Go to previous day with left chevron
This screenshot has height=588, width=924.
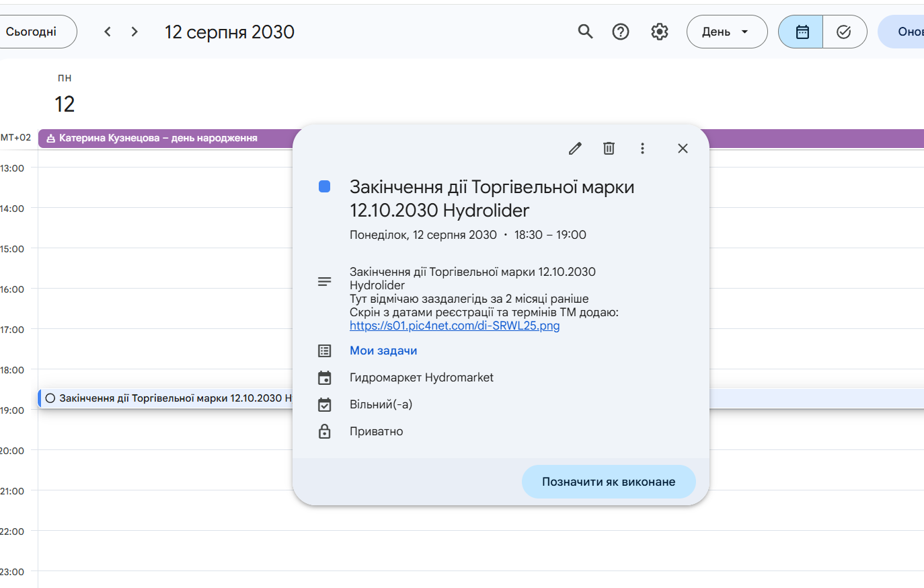point(108,32)
